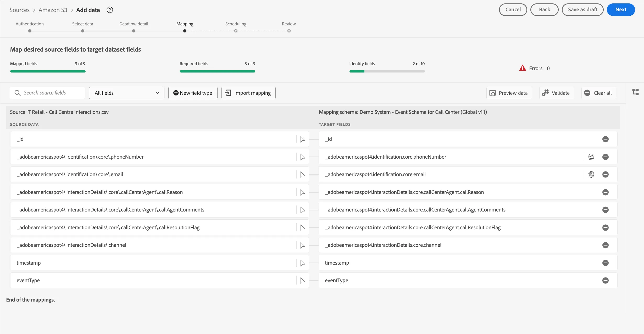
Task: Open the schema tree view icon at far right
Action: coord(635,92)
